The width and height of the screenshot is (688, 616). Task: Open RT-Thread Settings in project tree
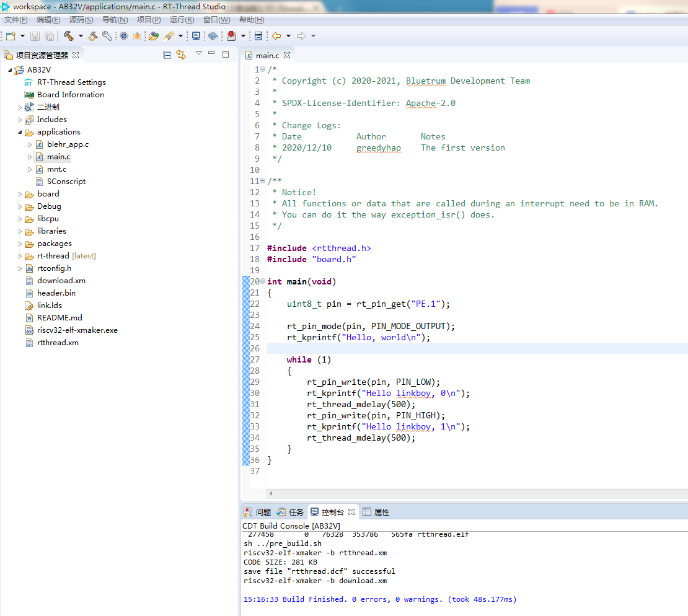click(x=71, y=82)
